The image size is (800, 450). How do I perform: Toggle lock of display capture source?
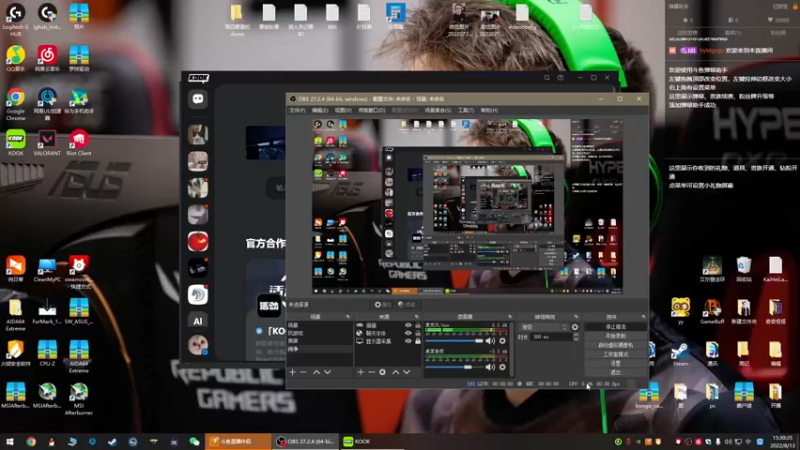418,341
